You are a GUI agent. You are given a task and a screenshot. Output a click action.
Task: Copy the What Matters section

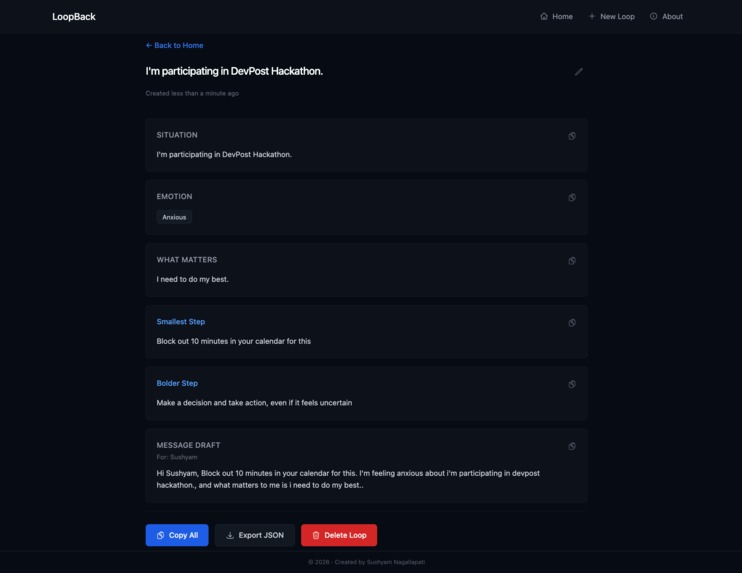tap(572, 261)
